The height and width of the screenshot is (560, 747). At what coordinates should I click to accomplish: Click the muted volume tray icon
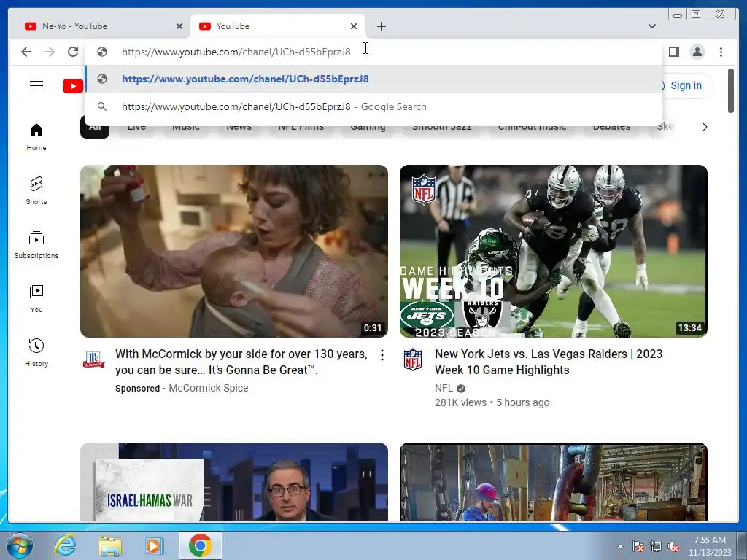pos(673,546)
